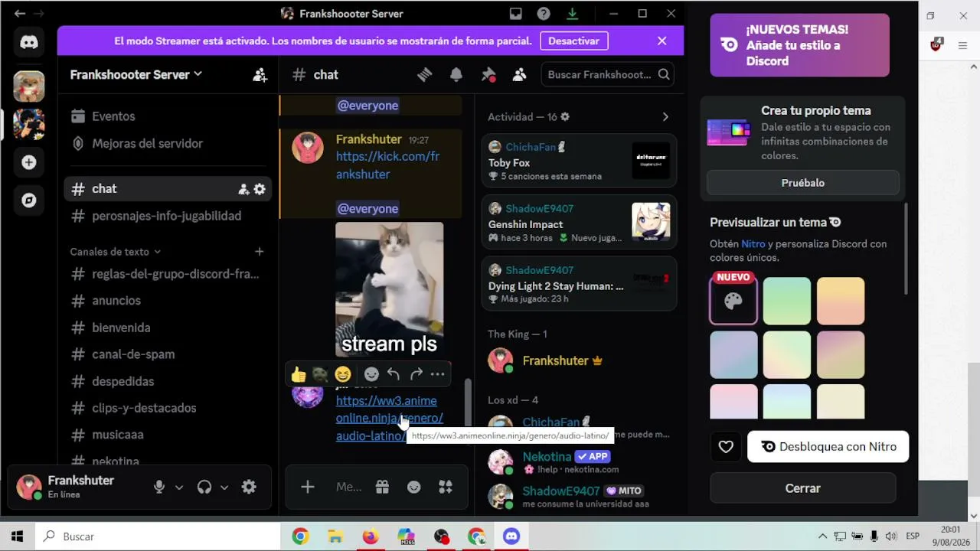
Task: Send a gift icon in message box
Action: pyautogui.click(x=382, y=487)
